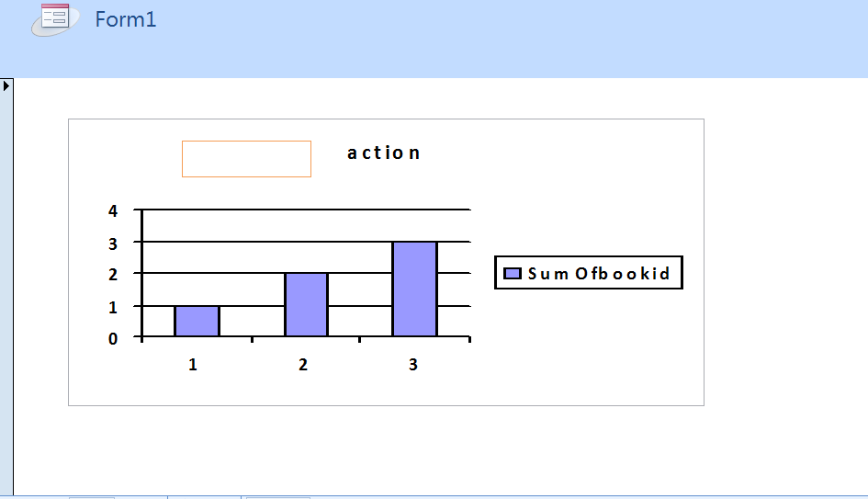Click the Form1 header title text
Image resolution: width=868 pixels, height=499 pixels.
pyautogui.click(x=126, y=19)
